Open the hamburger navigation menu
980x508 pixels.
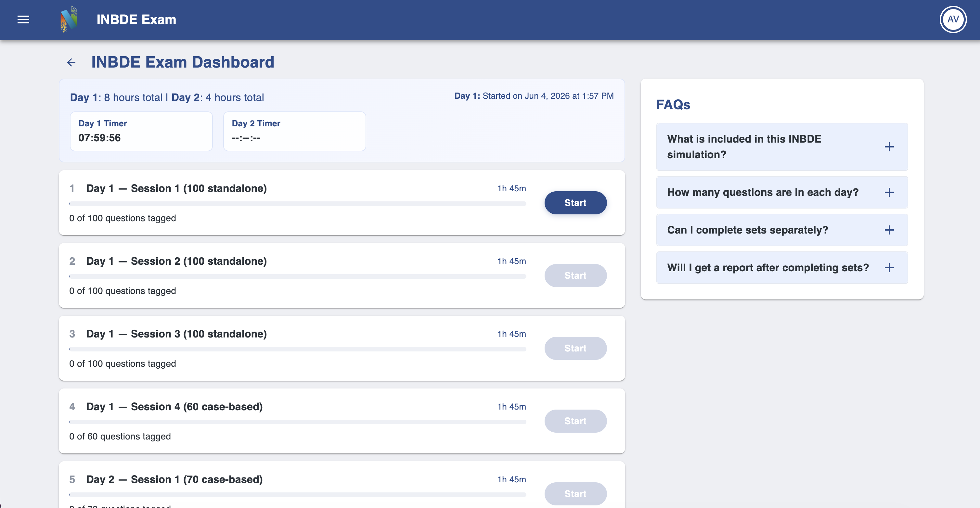click(23, 19)
